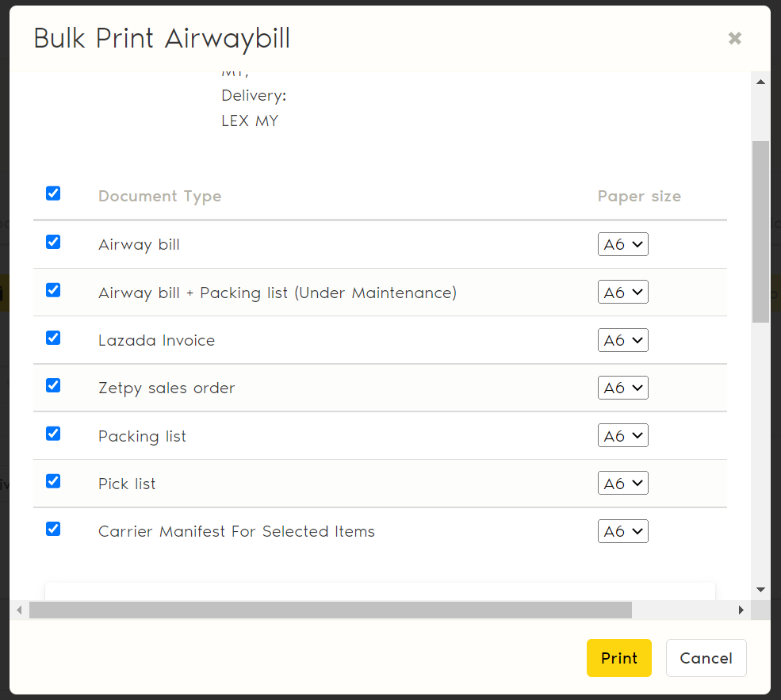Uncheck Carrier Manifest For Selected Items
The height and width of the screenshot is (700, 781).
click(x=53, y=529)
